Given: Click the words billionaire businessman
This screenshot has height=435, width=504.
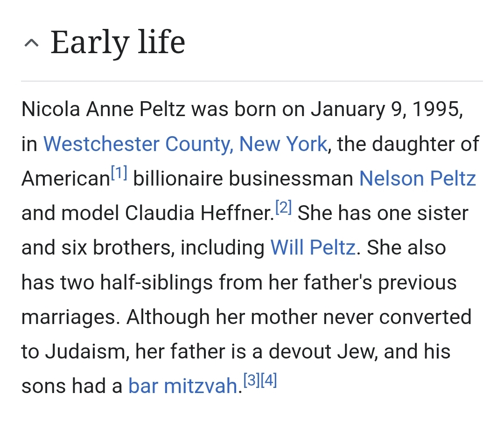Looking at the screenshot, I should (x=243, y=179).
